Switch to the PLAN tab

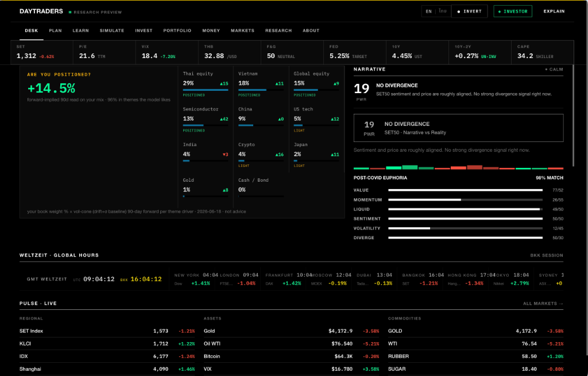55,30
